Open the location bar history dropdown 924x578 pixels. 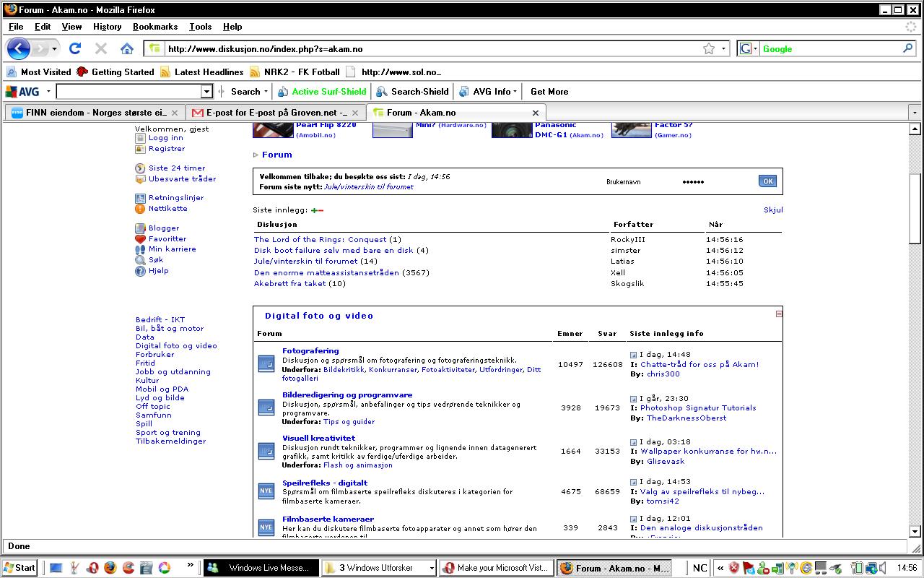click(723, 48)
